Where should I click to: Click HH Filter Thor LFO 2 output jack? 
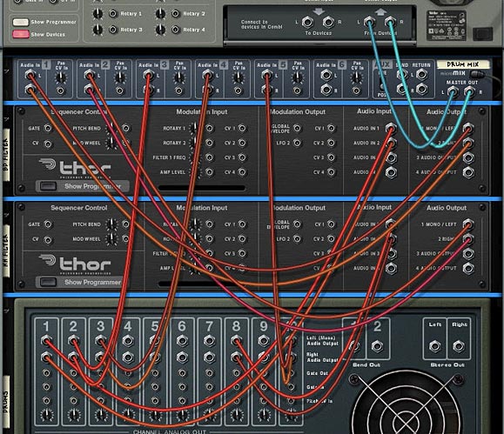click(298, 238)
